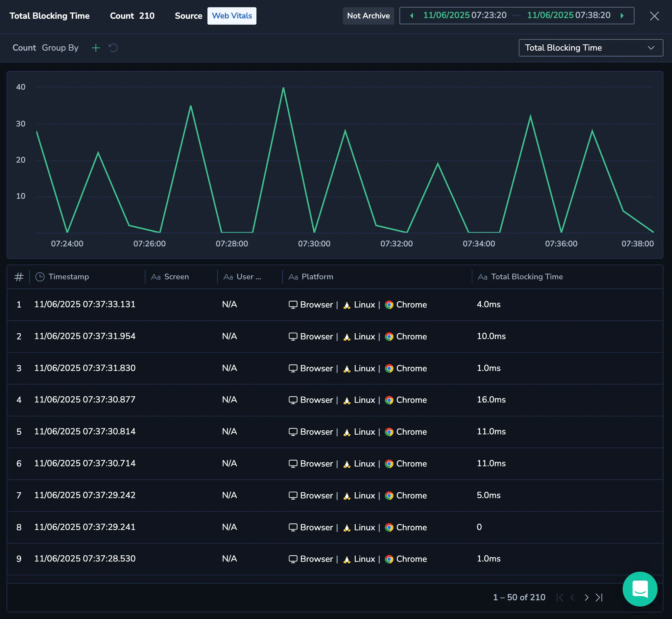Image resolution: width=672 pixels, height=619 pixels.
Task: Click the 1 – 50 of 210 pagination text
Action: click(519, 598)
